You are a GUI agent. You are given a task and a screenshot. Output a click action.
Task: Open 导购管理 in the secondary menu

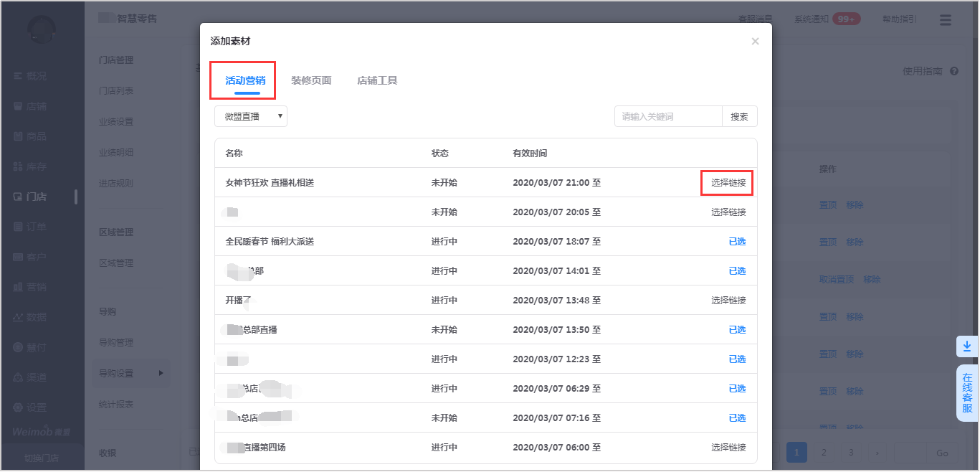point(116,343)
